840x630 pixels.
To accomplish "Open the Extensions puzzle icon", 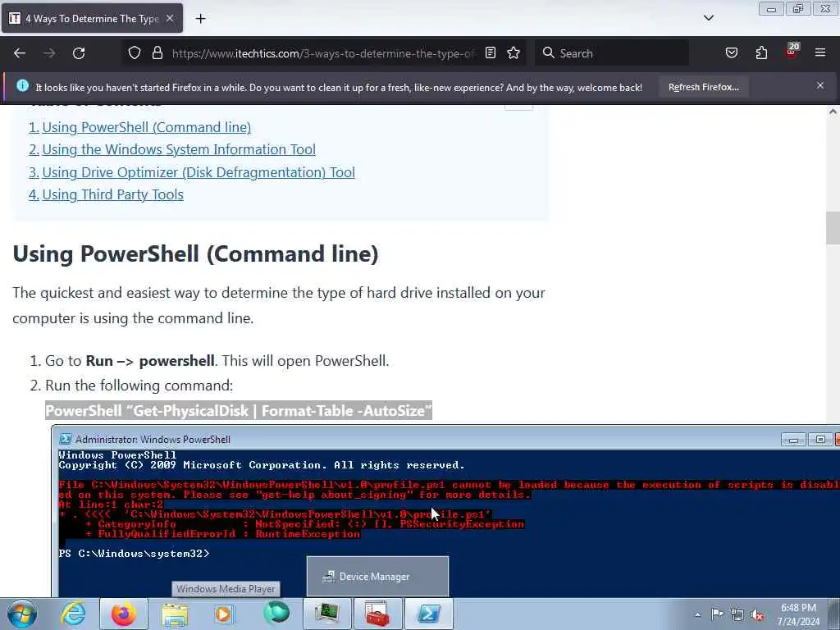I will (761, 53).
